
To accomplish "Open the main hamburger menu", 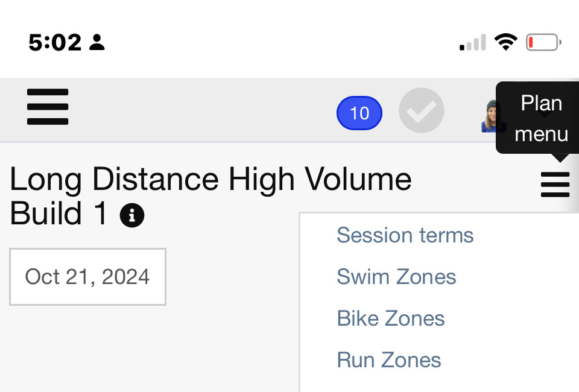I will coord(48,107).
